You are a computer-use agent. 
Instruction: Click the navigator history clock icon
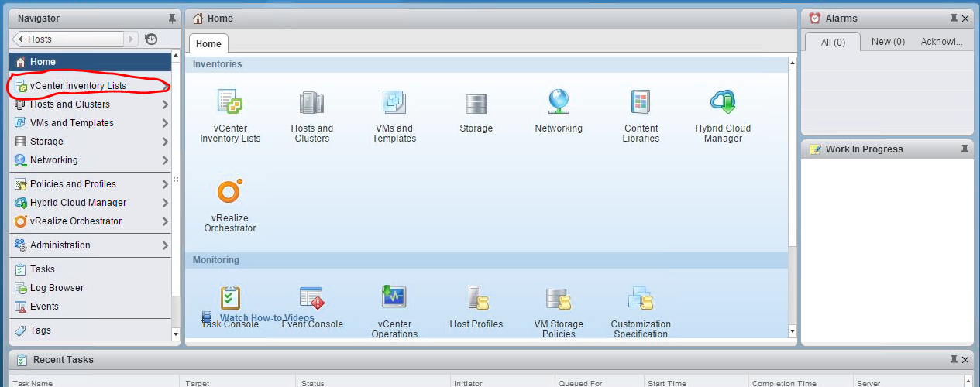[151, 39]
